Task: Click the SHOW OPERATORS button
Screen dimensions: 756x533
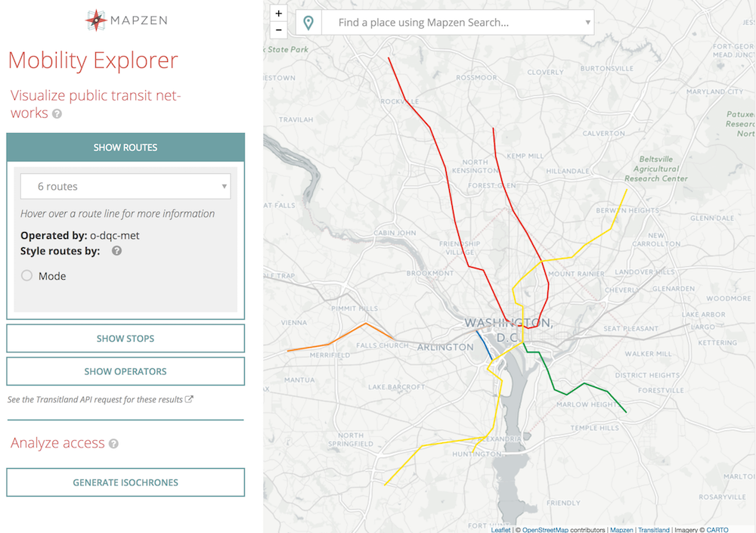Action: [x=125, y=371]
